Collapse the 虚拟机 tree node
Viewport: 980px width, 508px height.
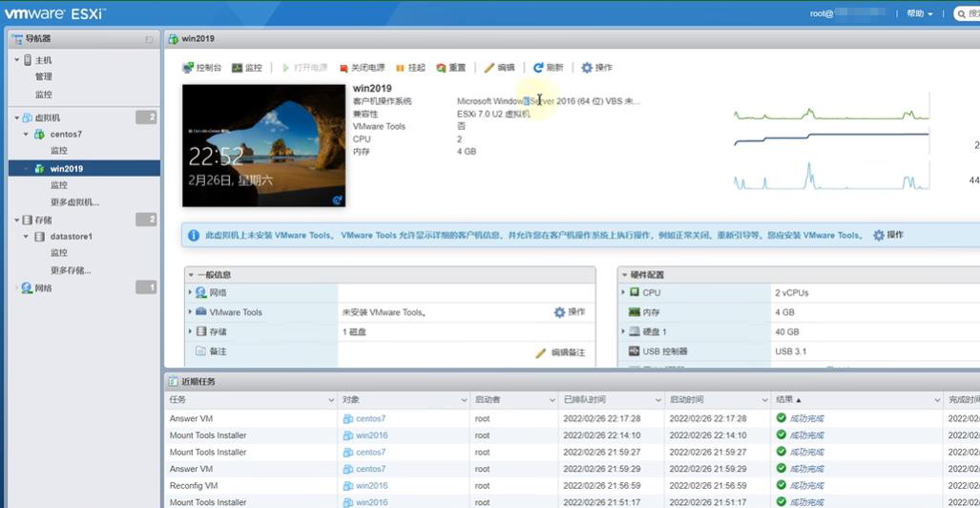[x=16, y=117]
